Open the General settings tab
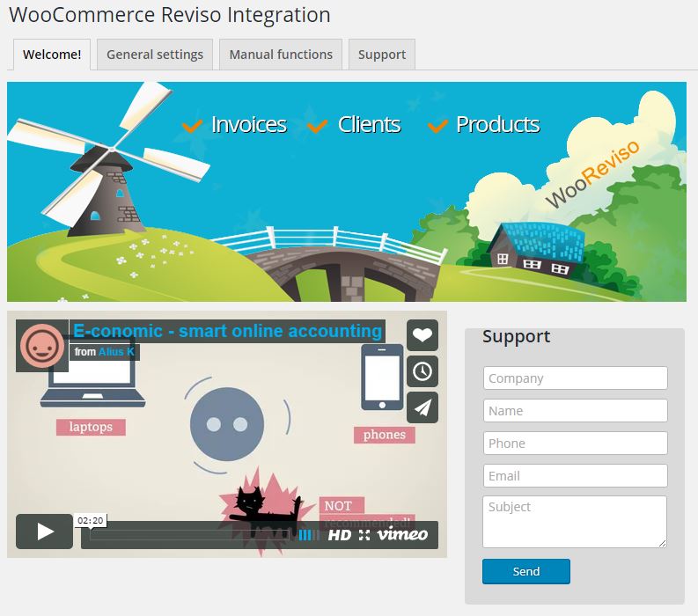The image size is (698, 616). 155,55
